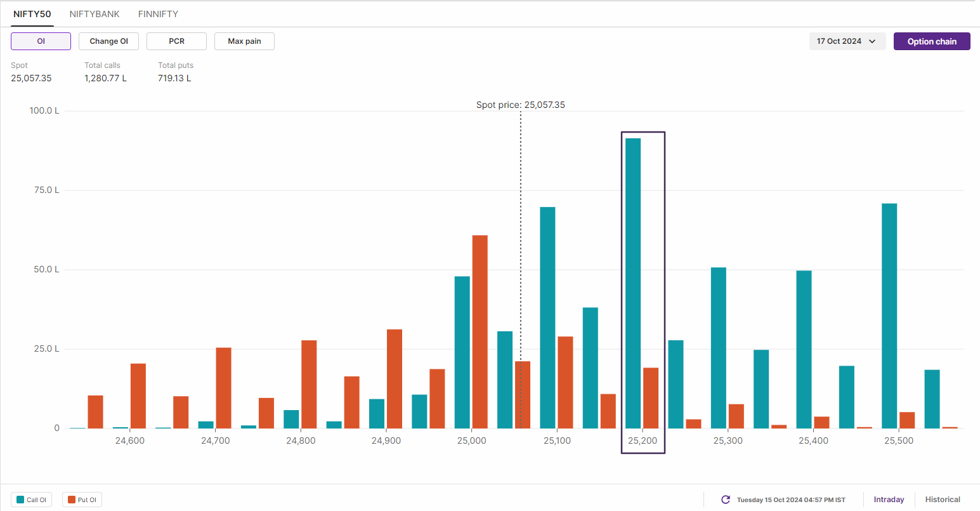Open the Option chain
Image resolution: width=980 pixels, height=511 pixels.
932,41
